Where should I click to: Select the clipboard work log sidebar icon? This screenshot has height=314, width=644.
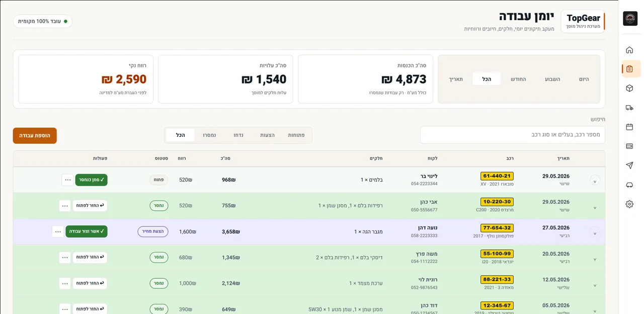point(629,69)
